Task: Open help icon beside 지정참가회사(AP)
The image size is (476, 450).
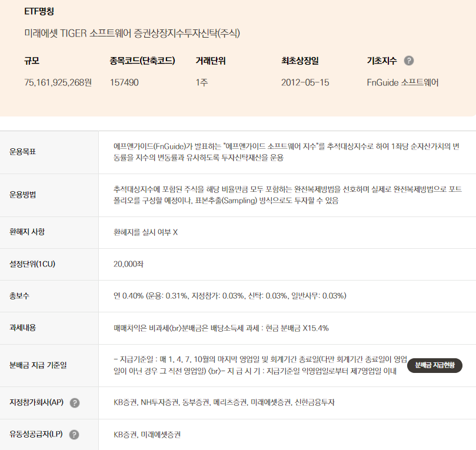Action: (x=75, y=403)
